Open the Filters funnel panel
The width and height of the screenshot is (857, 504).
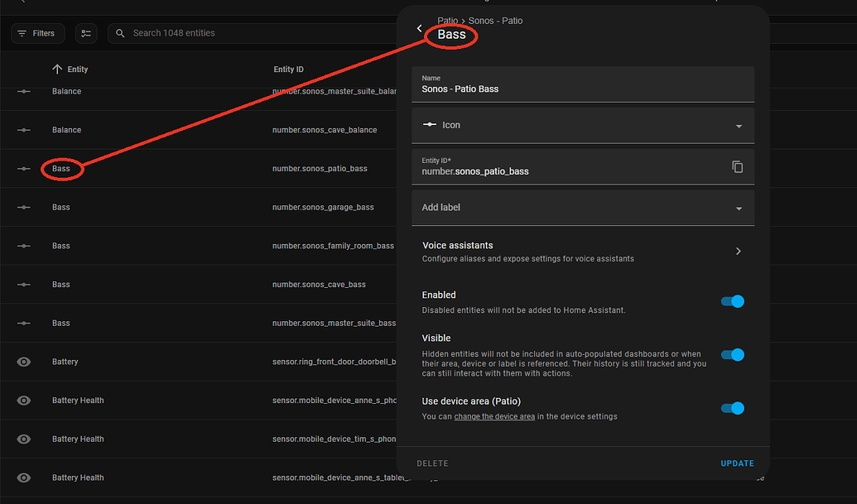click(x=37, y=33)
